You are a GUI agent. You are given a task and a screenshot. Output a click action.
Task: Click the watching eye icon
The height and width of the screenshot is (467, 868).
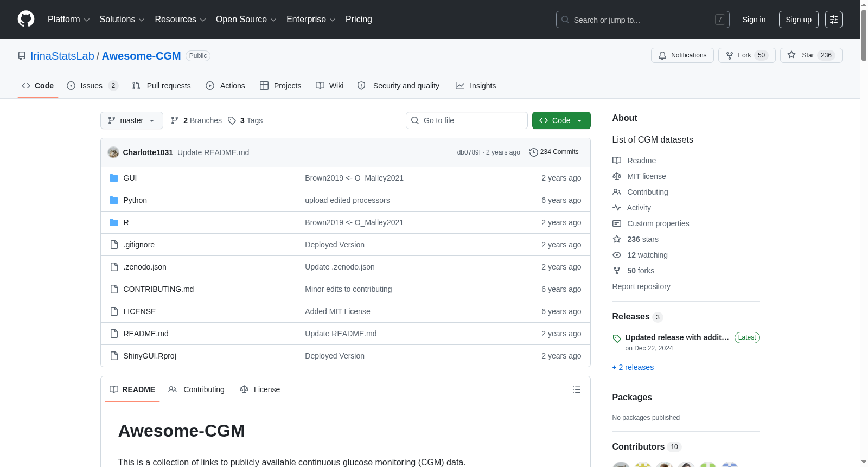click(617, 255)
